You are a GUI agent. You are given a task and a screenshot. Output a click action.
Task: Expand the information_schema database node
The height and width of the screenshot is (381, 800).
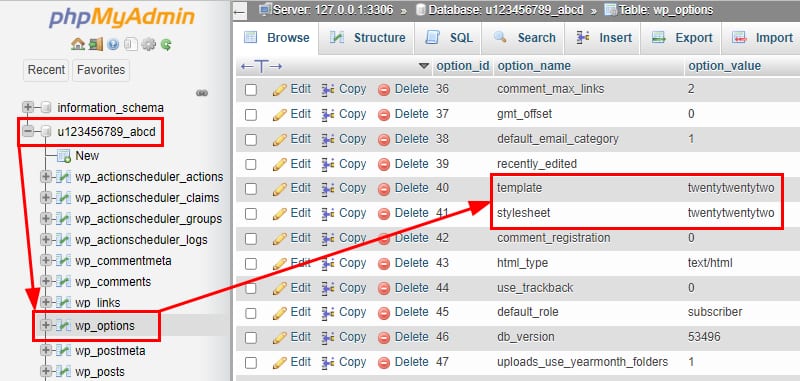click(28, 108)
